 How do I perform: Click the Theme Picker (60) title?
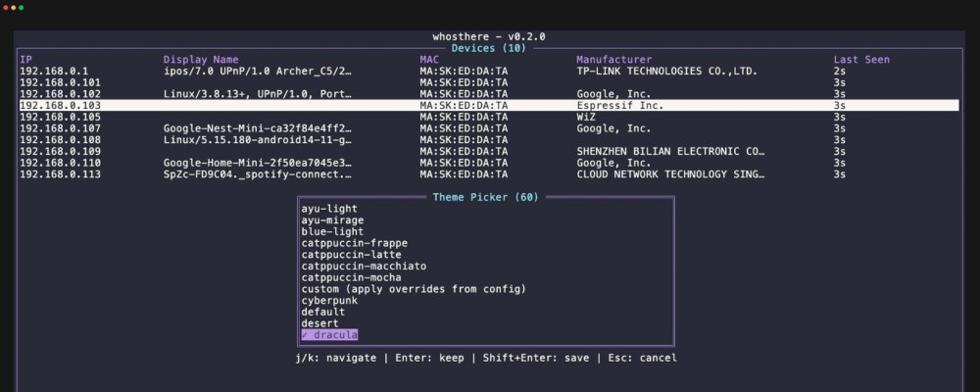click(x=485, y=198)
